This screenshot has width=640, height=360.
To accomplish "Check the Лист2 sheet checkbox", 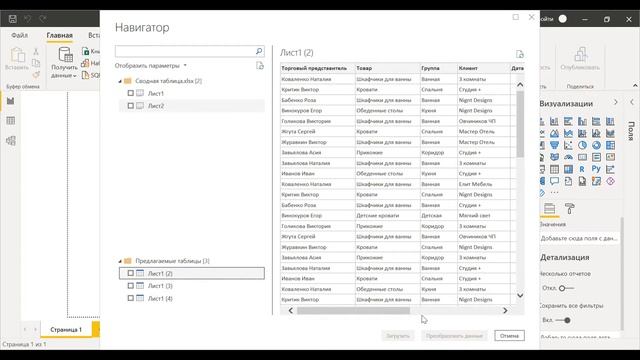I will (x=131, y=106).
